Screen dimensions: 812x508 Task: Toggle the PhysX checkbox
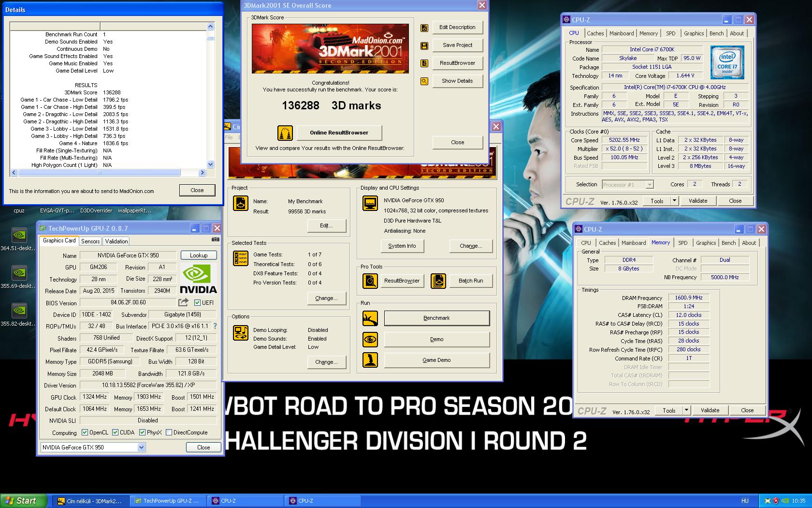[x=142, y=433]
